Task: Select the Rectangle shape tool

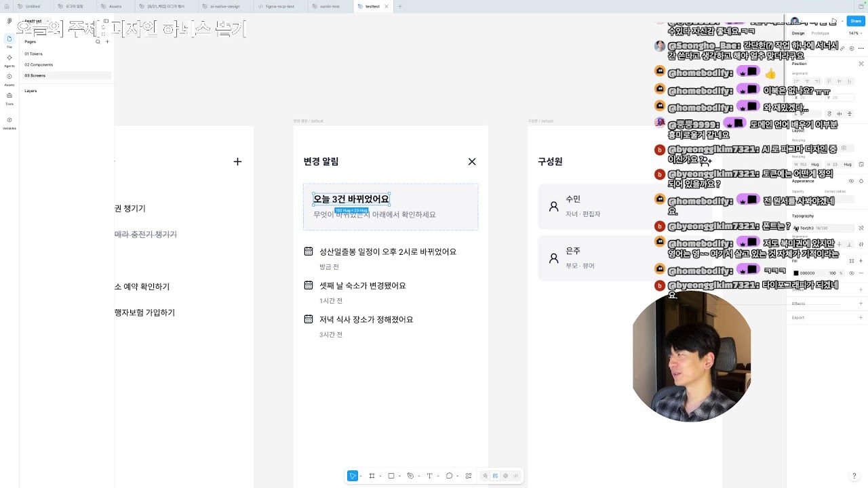Action: point(391,476)
